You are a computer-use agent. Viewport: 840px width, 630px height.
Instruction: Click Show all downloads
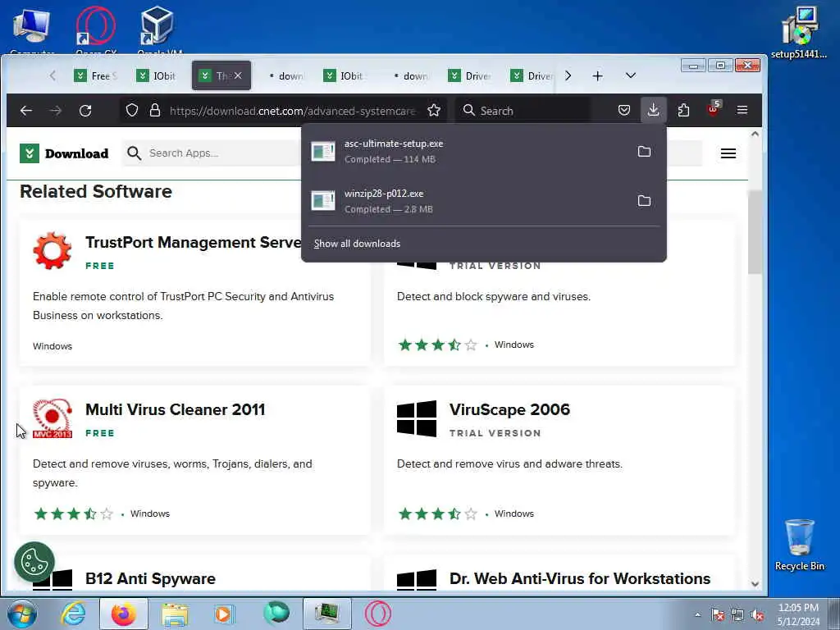point(358,244)
